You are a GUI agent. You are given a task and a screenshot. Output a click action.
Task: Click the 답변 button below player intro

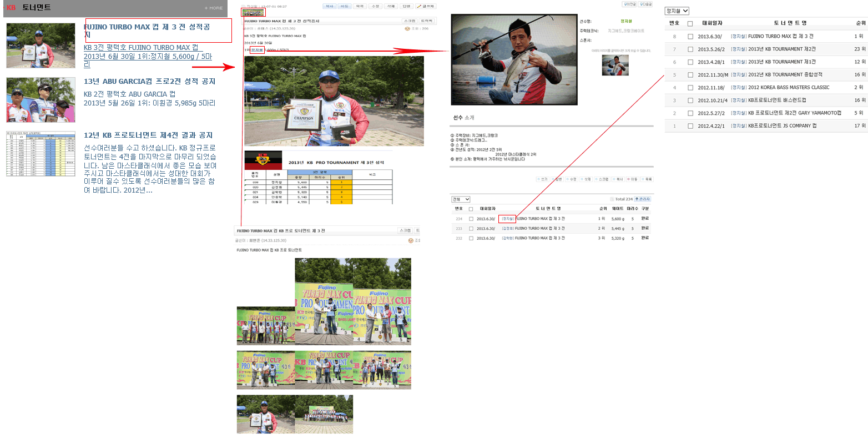(557, 179)
